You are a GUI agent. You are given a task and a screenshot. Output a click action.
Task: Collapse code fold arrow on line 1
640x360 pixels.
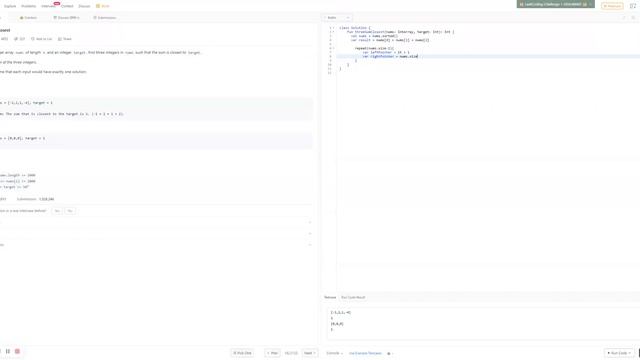333,28
